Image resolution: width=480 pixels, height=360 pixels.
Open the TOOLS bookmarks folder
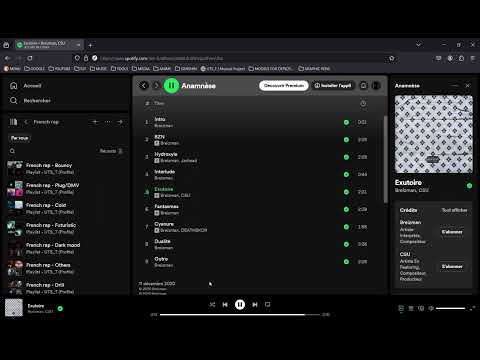coord(119,69)
